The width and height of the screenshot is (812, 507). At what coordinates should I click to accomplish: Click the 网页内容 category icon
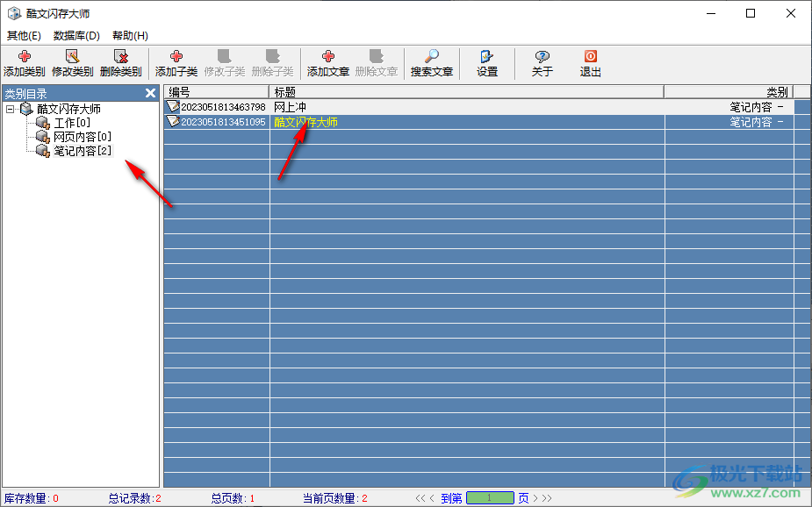tap(43, 137)
